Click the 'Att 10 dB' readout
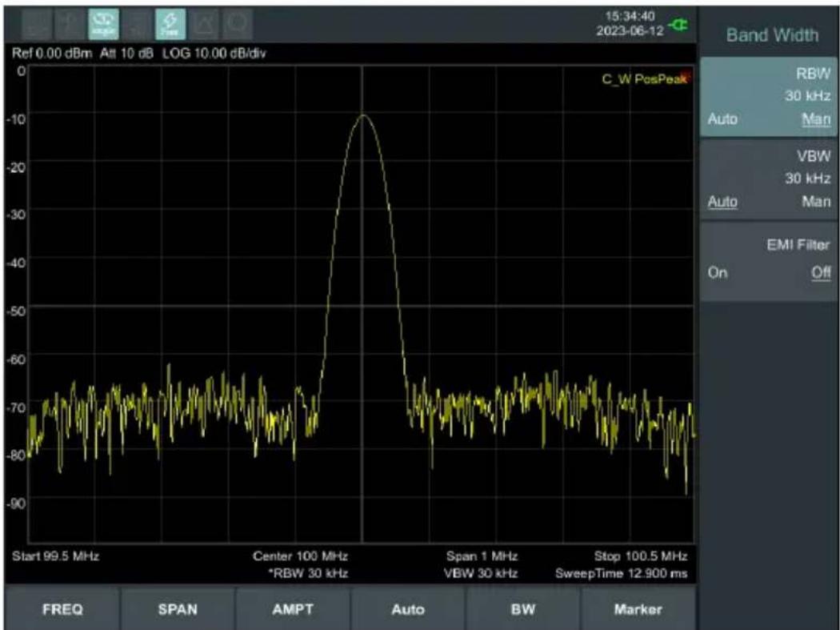The width and height of the screenshot is (840, 630). tap(126, 53)
